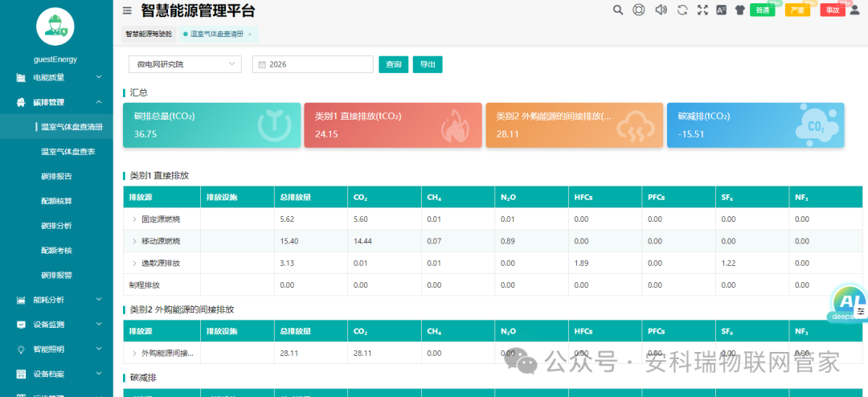Click the 电能质量 sidebar icon

pyautogui.click(x=21, y=77)
